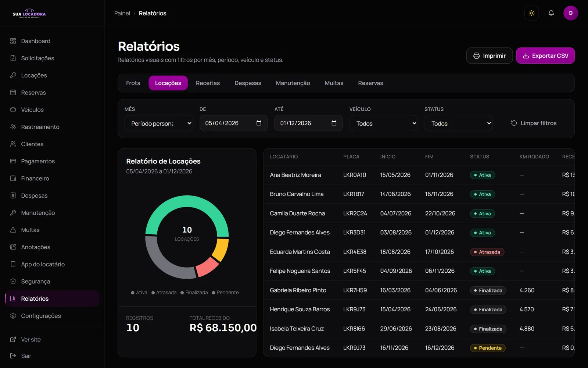Click the Segurança shield icon
This screenshot has width=588, height=368.
(13, 281)
